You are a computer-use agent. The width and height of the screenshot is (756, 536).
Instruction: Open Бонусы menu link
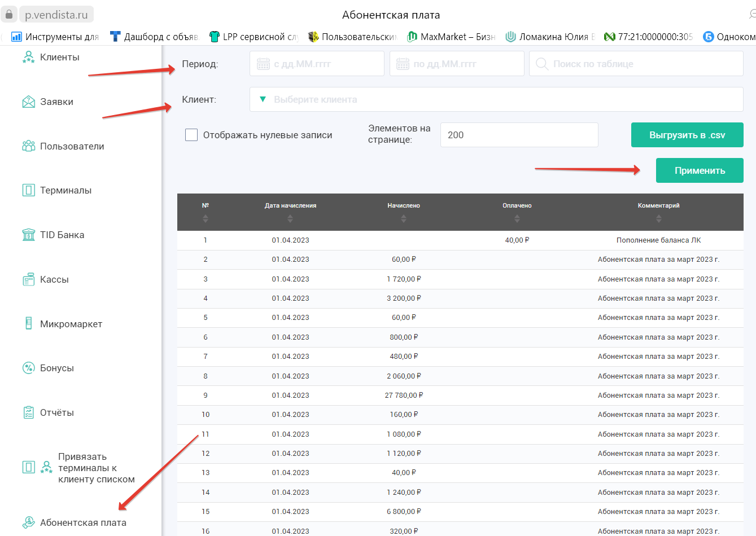[x=57, y=368]
